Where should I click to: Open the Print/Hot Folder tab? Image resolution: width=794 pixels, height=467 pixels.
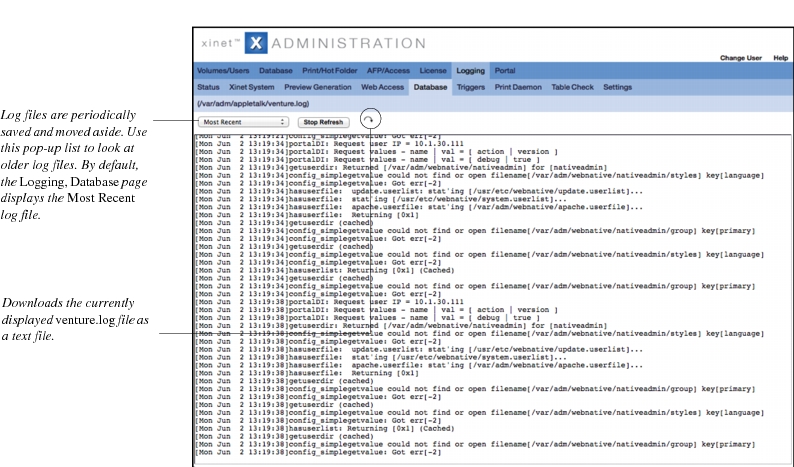(x=330, y=71)
